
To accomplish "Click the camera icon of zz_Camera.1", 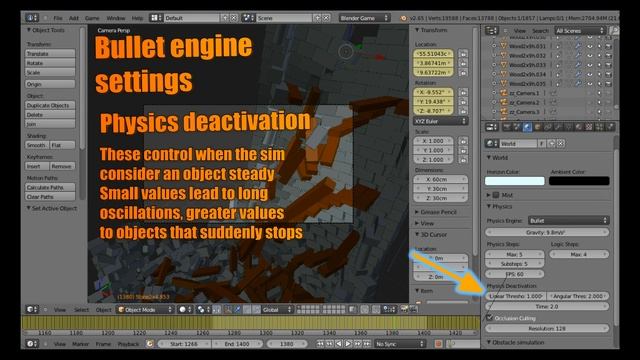I will click(x=503, y=93).
